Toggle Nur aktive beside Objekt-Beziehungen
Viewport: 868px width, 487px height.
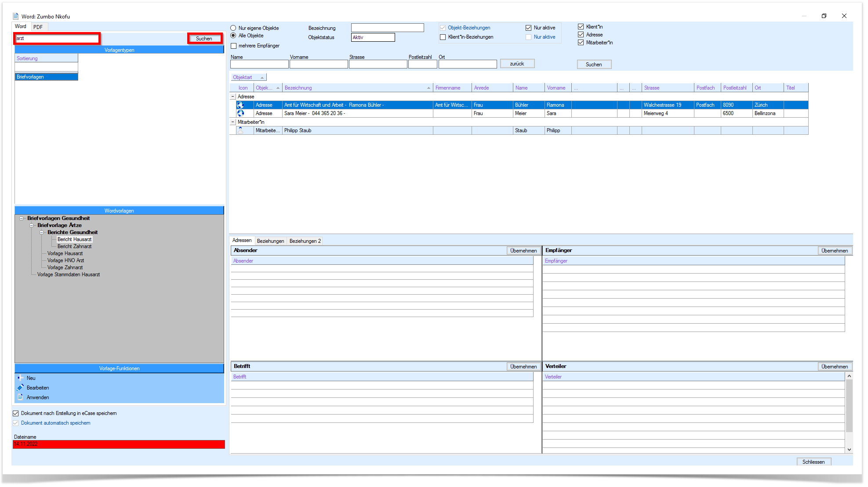529,28
